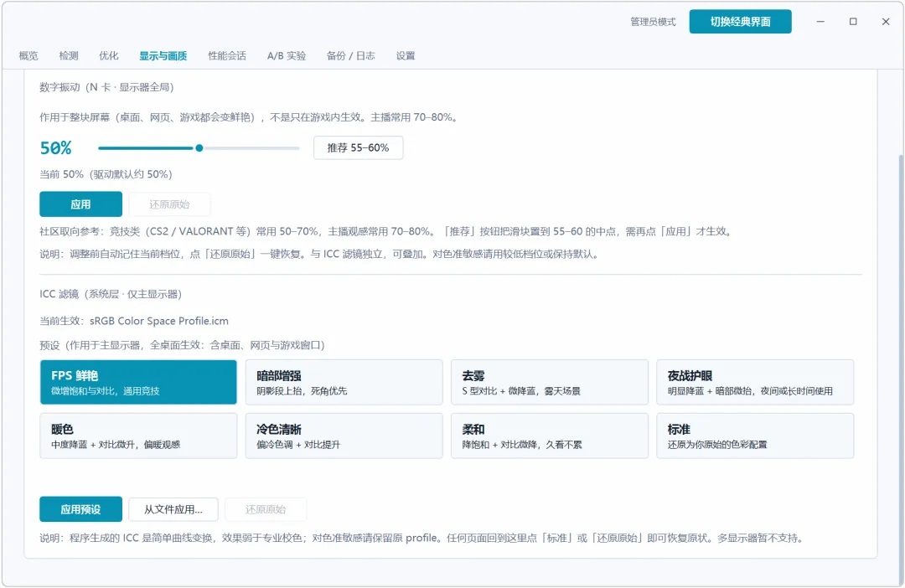
Task: Minimize the window
Action: click(820, 22)
